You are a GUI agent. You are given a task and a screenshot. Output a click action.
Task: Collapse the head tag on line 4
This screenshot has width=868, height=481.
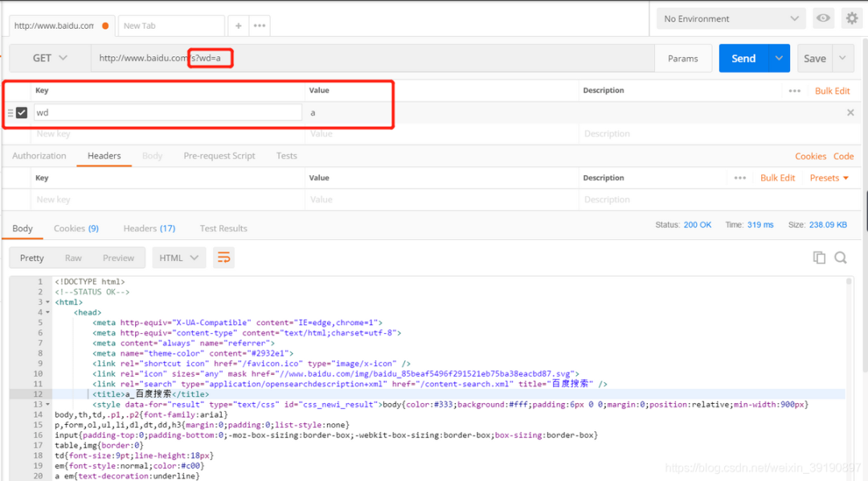pyautogui.click(x=47, y=312)
